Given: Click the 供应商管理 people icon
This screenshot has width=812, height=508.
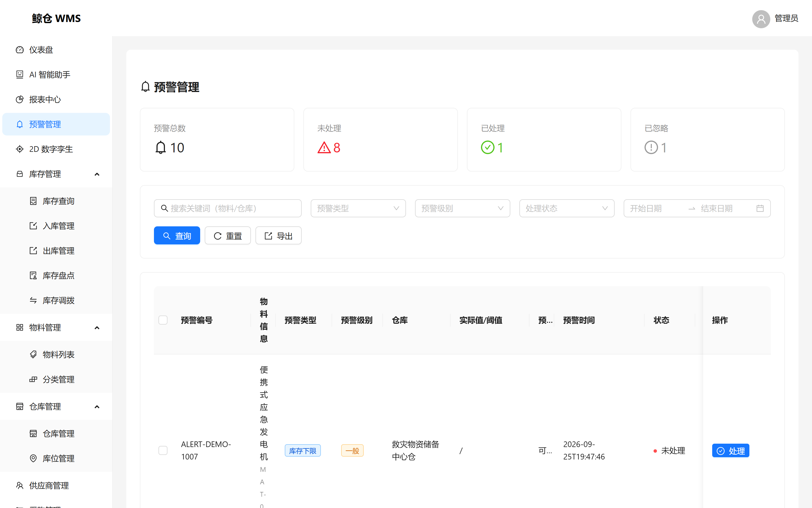Looking at the screenshot, I should [x=20, y=485].
